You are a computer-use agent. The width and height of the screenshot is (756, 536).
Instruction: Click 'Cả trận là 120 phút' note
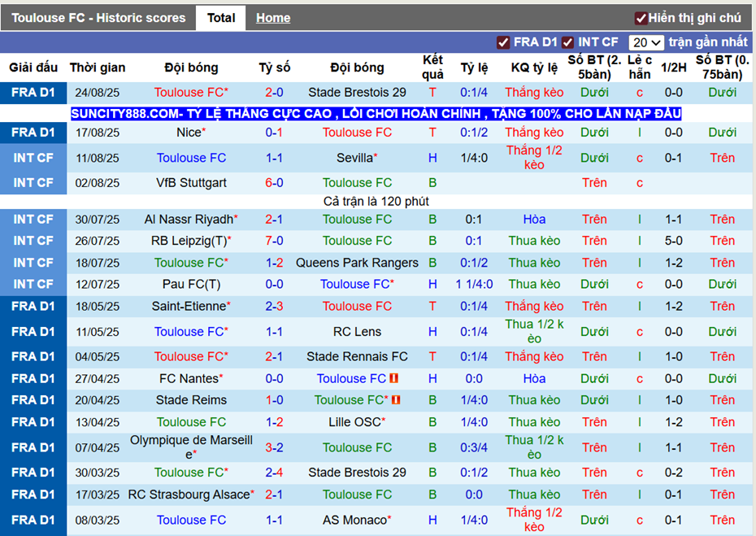coord(376,202)
